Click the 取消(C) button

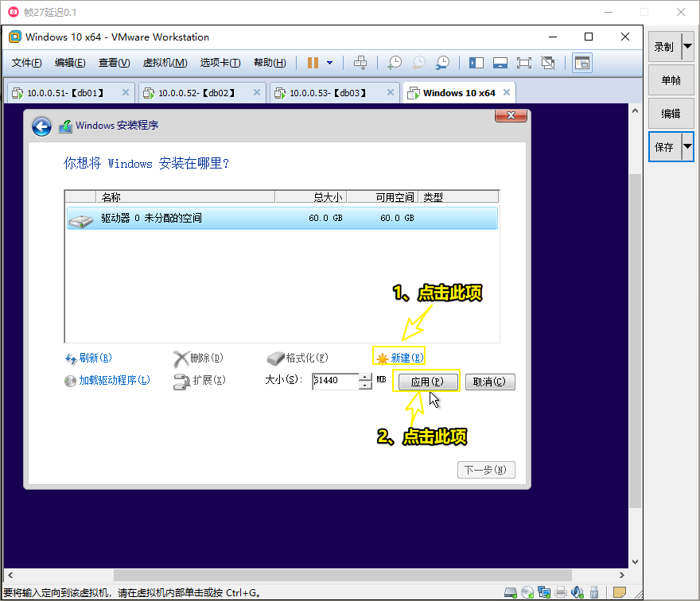click(x=490, y=382)
